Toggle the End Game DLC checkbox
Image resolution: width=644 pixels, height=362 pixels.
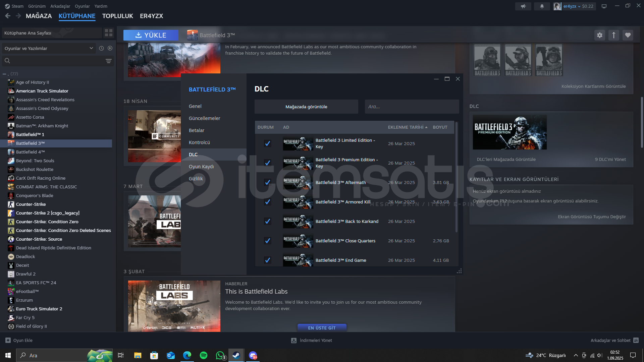click(267, 260)
